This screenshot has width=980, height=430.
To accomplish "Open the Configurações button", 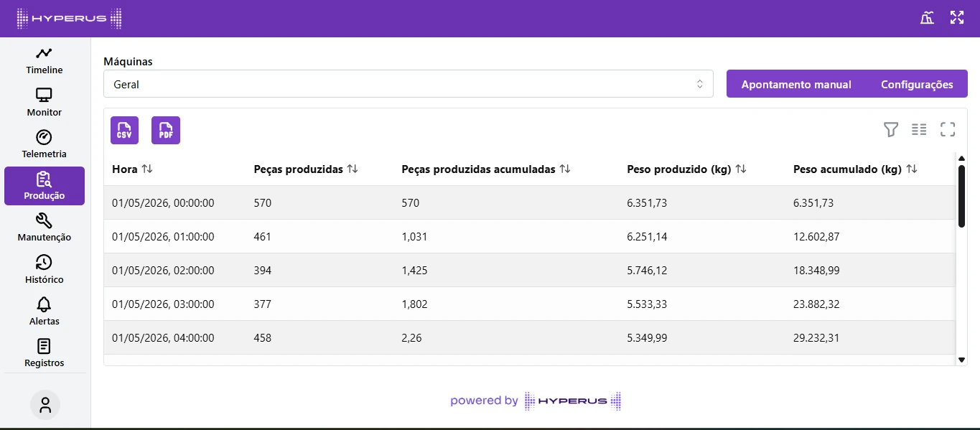I will pos(917,84).
